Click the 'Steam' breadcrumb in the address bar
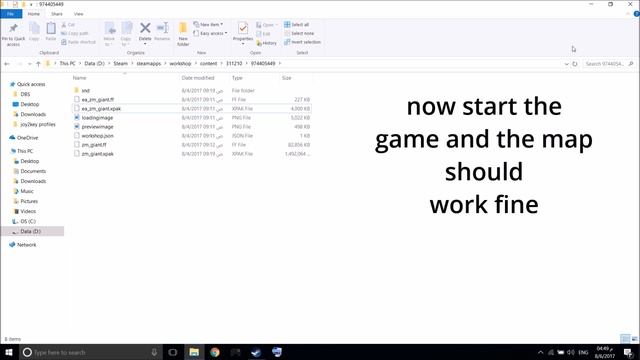The image size is (640, 360). pyautogui.click(x=120, y=64)
